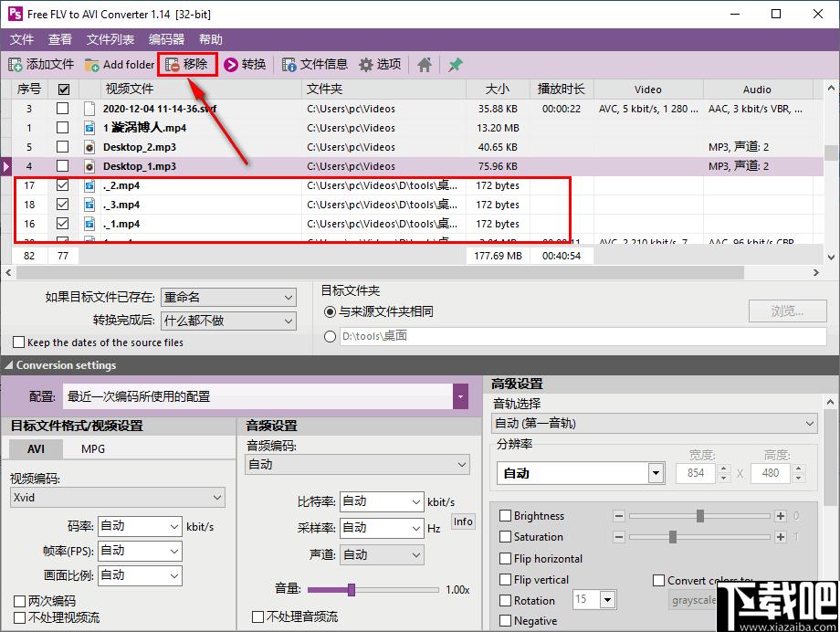Click the Info button
The image size is (840, 632).
tap(463, 521)
